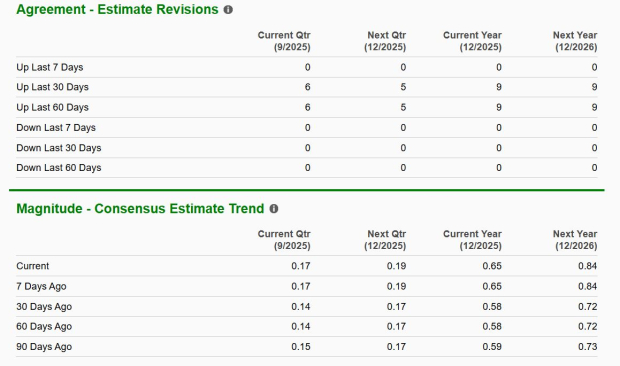
Task: Click Next Year (12/2026) header in Agreement table
Action: coord(575,41)
